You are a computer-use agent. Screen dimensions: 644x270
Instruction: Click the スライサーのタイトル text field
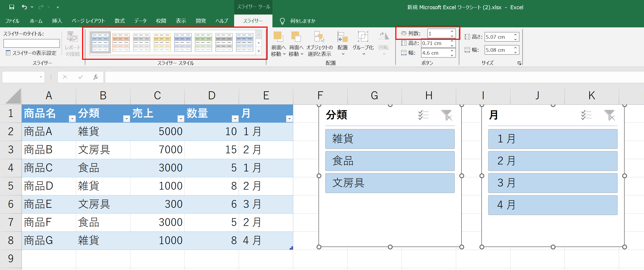click(32, 43)
